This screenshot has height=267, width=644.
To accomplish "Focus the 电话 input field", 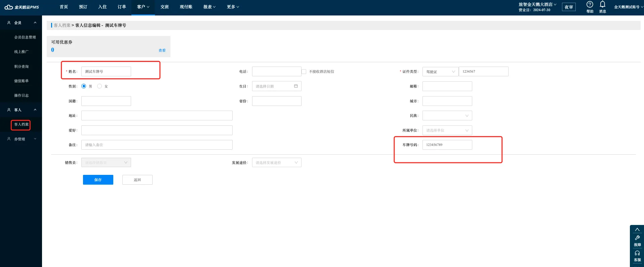I will tap(277, 72).
